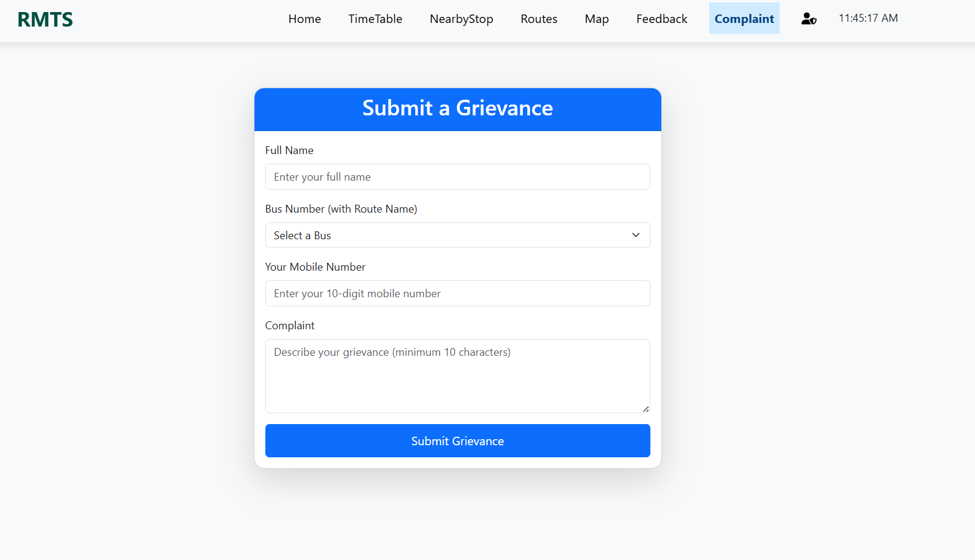Switch to the Map view

point(597,19)
